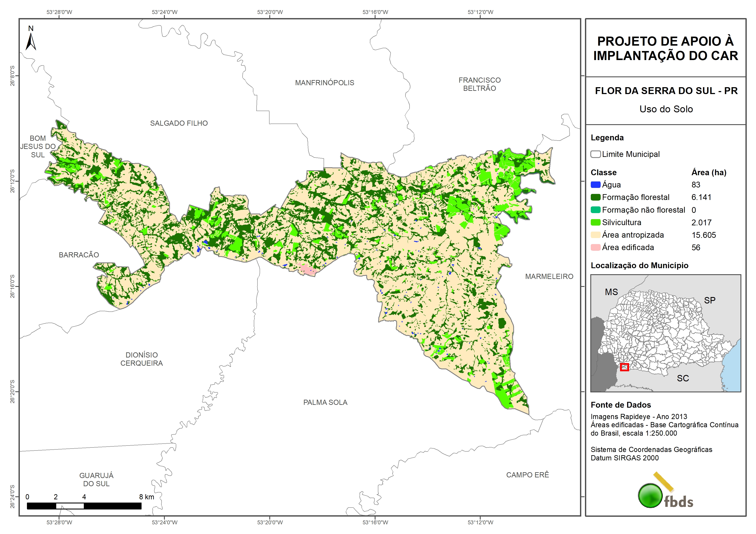This screenshot has height=534, width=756.
Task: Click the Silvicultura bright green swatch
Action: click(595, 222)
